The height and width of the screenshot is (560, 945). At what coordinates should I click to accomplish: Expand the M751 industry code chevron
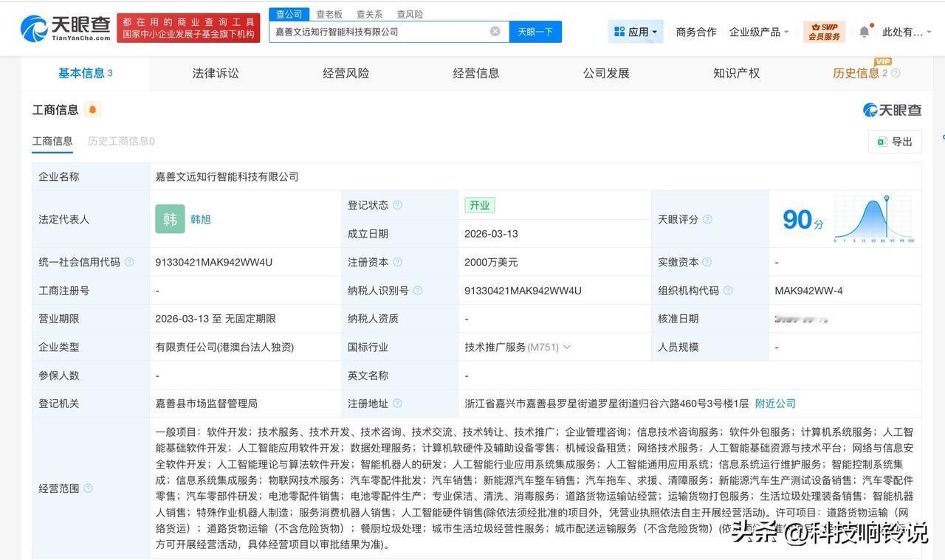(566, 347)
